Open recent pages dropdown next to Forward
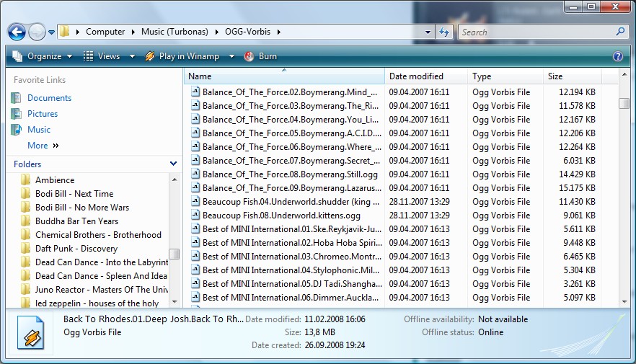 (x=51, y=32)
